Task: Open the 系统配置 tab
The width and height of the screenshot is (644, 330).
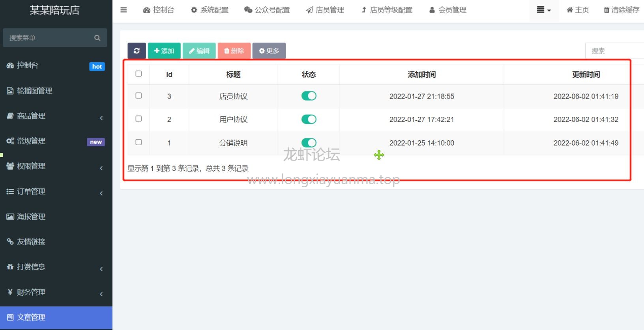Action: click(210, 10)
